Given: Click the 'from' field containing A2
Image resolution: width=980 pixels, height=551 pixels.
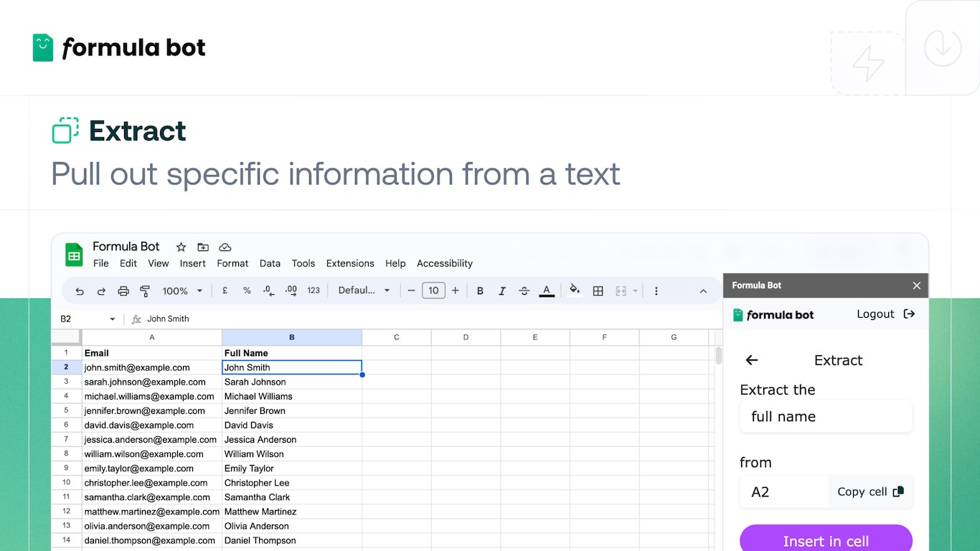Looking at the screenshot, I should click(783, 492).
